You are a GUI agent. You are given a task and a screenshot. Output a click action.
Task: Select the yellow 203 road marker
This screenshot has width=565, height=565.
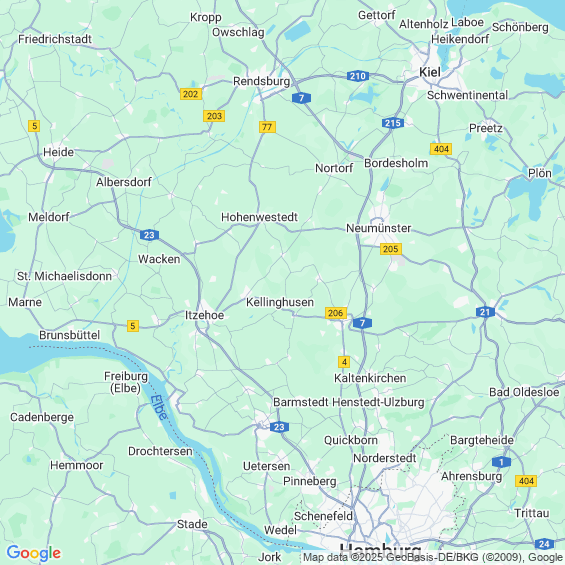pyautogui.click(x=214, y=116)
